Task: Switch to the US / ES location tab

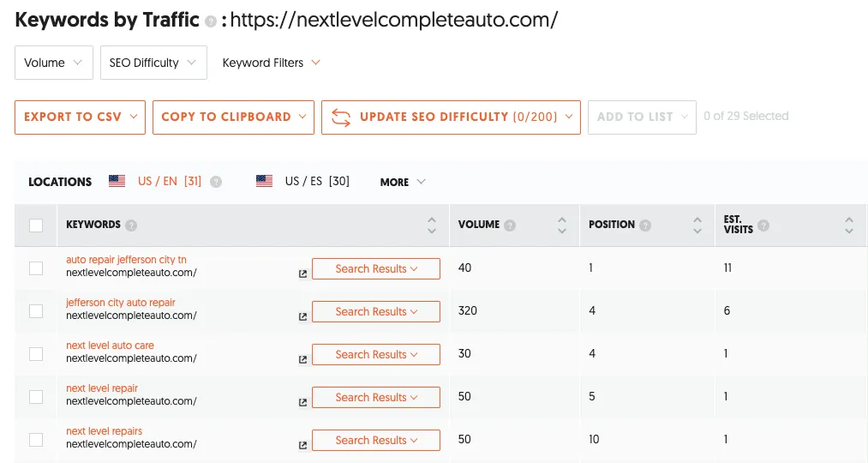Action: 303,182
